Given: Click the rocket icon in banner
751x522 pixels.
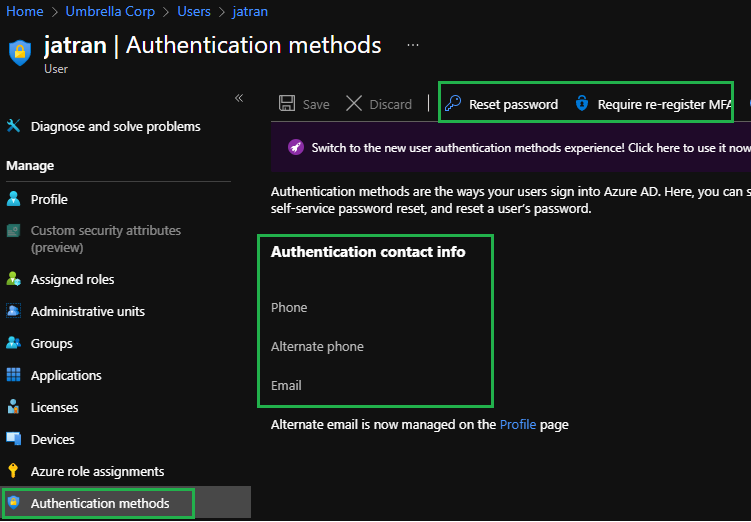Looking at the screenshot, I should pos(296,147).
